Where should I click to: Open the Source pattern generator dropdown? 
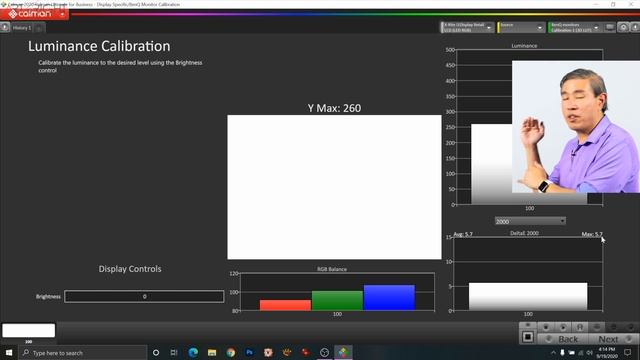pyautogui.click(x=521, y=27)
